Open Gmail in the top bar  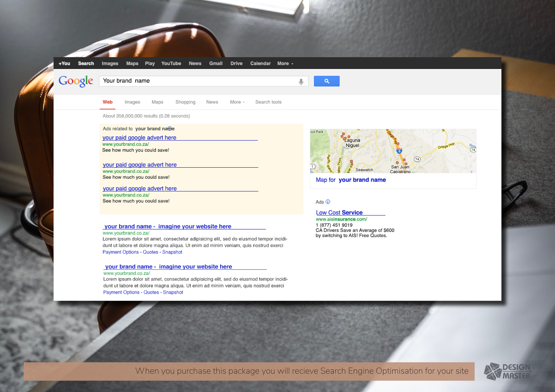click(216, 64)
